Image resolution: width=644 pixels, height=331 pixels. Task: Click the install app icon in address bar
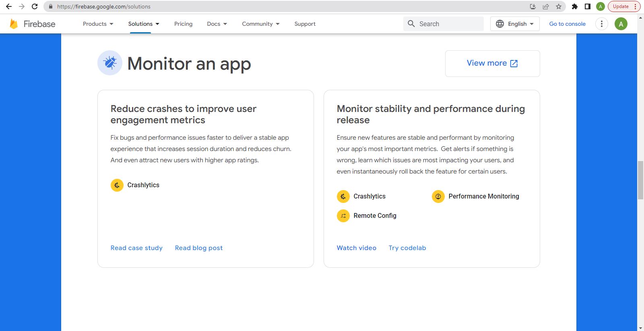point(533,6)
